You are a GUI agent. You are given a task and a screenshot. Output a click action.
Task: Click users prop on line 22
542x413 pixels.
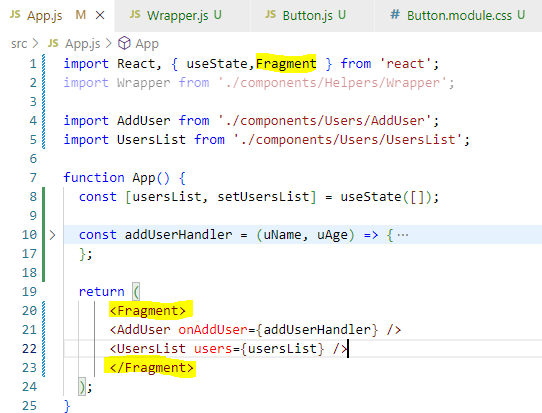click(x=213, y=349)
